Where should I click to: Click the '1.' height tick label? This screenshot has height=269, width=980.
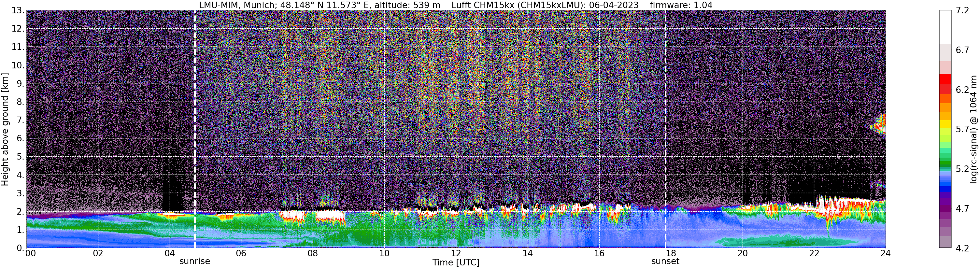[x=20, y=229]
